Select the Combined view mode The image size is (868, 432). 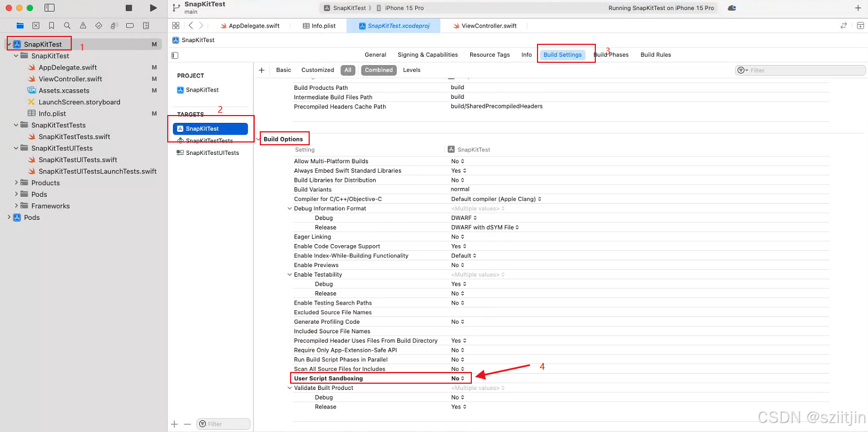coord(379,70)
